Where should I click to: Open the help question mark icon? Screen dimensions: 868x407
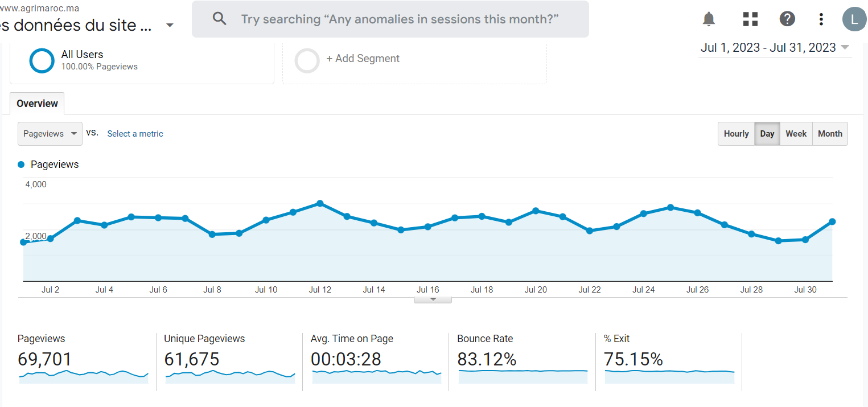[787, 19]
